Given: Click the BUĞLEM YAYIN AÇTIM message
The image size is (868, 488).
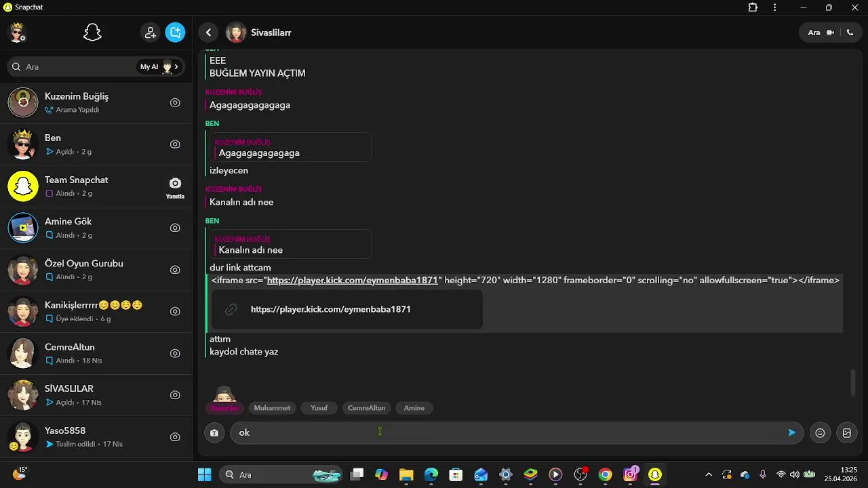Looking at the screenshot, I should pyautogui.click(x=258, y=73).
